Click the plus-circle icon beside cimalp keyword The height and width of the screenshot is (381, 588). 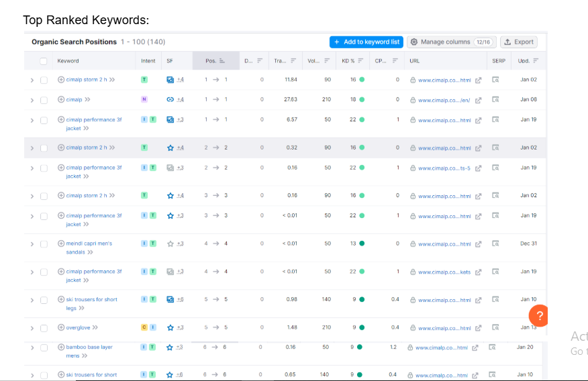click(x=61, y=99)
